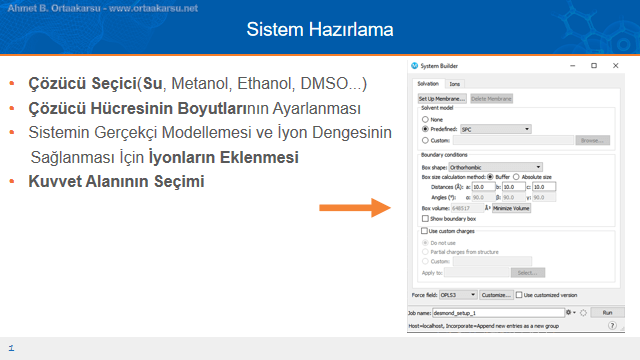The image size is (640, 360).
Task: Switch to the Solvation tab
Action: [x=428, y=84]
